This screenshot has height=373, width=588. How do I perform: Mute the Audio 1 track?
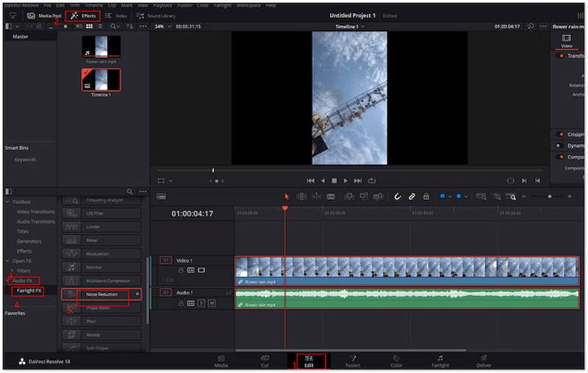(x=212, y=303)
